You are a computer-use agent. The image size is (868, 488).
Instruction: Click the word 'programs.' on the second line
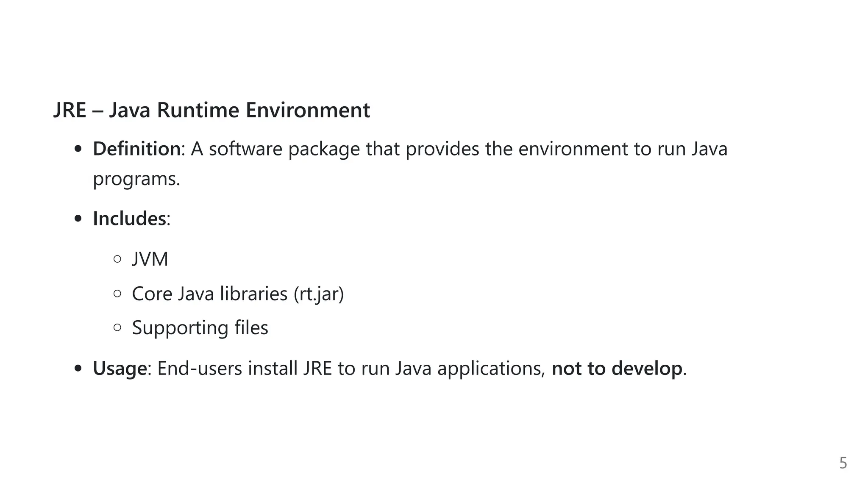136,179
